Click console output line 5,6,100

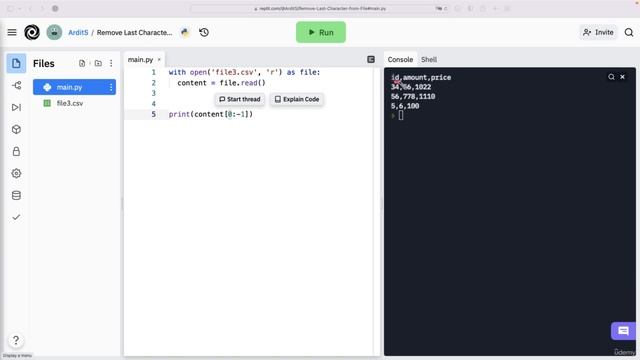(x=405, y=106)
